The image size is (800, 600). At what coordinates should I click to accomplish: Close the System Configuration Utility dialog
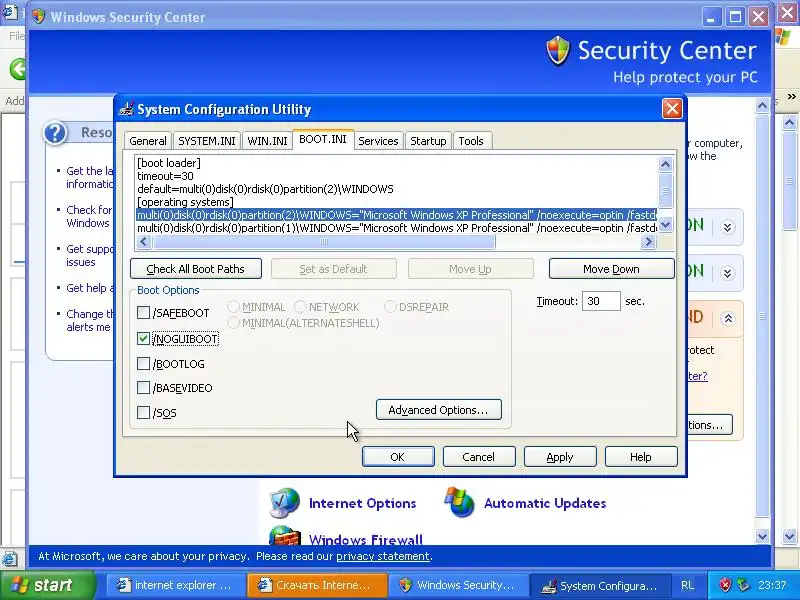click(672, 109)
